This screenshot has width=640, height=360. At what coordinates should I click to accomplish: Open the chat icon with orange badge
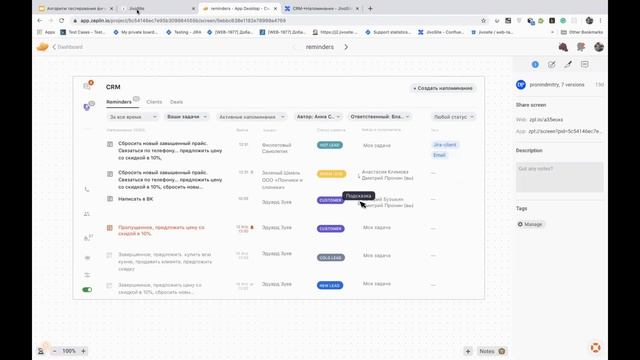click(87, 86)
